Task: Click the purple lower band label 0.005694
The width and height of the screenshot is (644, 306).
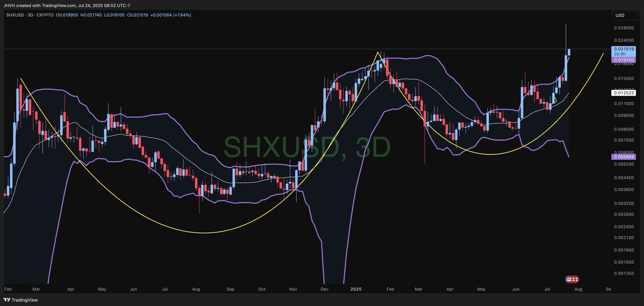Action: click(x=624, y=156)
